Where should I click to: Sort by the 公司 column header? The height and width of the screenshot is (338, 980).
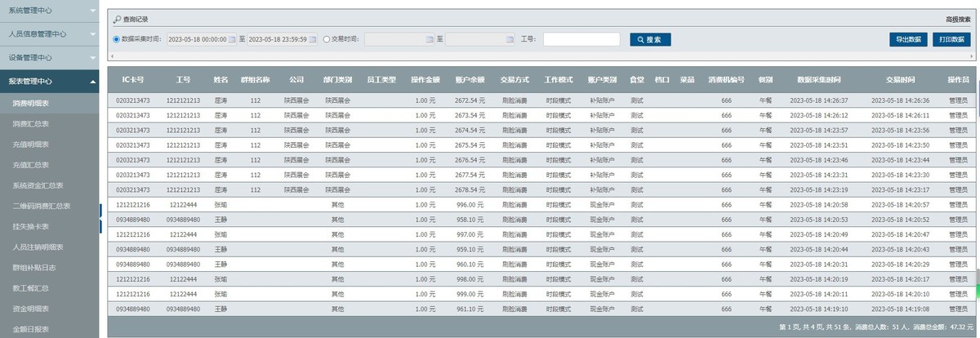[296, 79]
